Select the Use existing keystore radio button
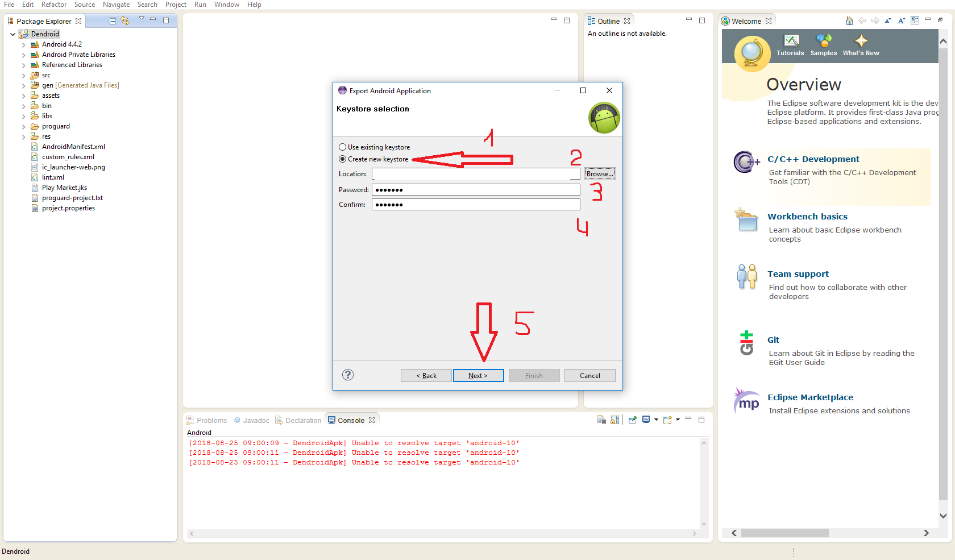The height and width of the screenshot is (560, 955). (343, 147)
